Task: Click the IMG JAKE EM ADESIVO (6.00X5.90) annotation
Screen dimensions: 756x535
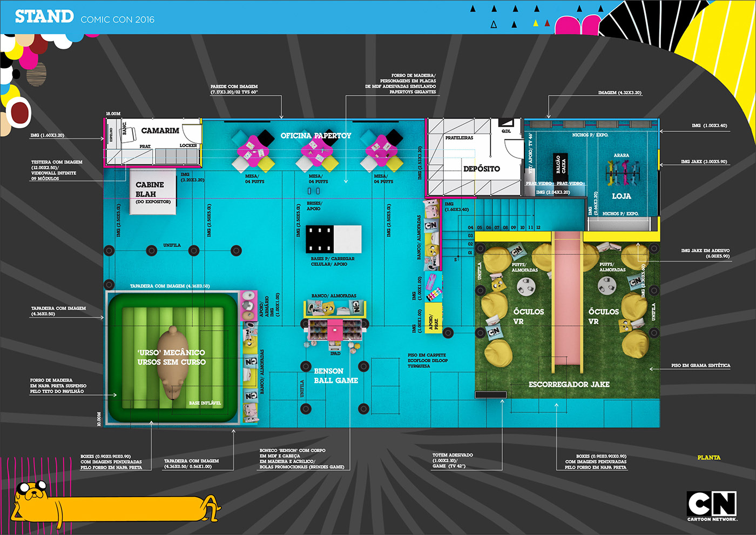Action: (x=705, y=253)
